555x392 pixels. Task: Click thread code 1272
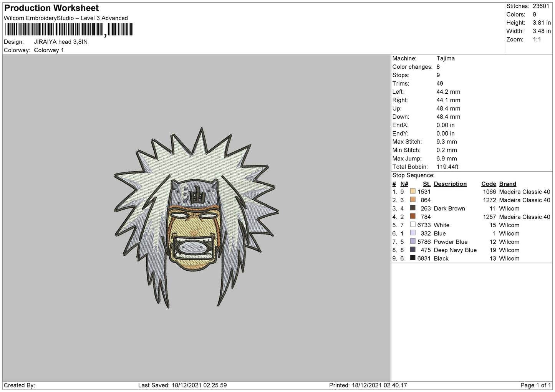coord(490,200)
